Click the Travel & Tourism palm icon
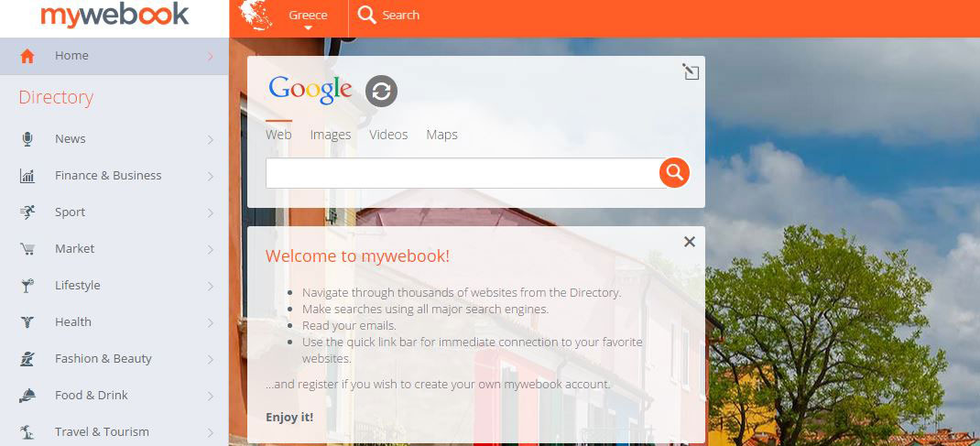980x446 pixels. coord(27,432)
